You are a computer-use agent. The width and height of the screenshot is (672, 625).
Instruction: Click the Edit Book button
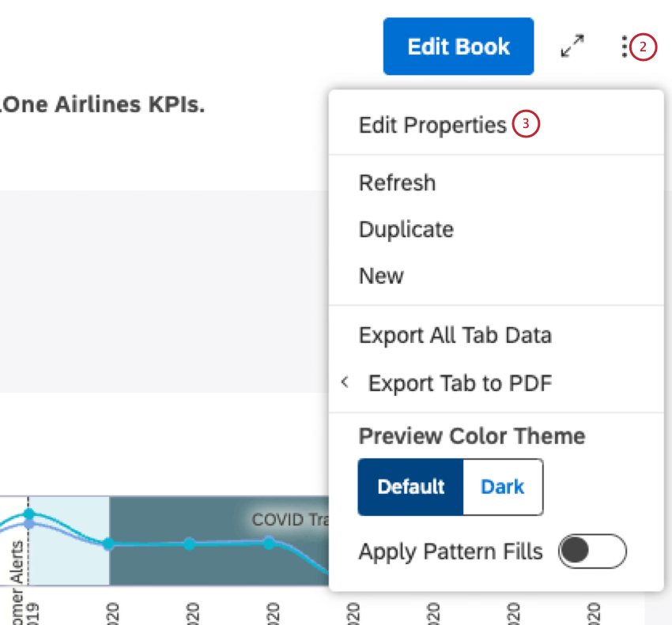click(458, 46)
